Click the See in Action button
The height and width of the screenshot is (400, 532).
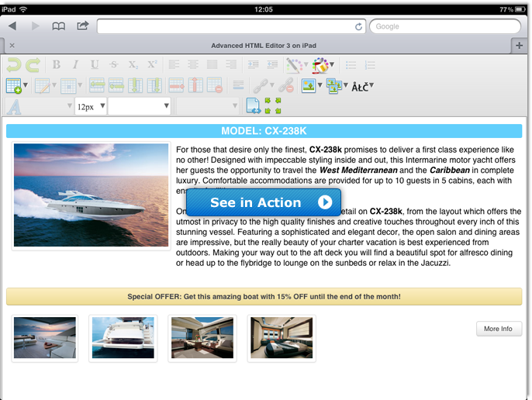(x=264, y=202)
